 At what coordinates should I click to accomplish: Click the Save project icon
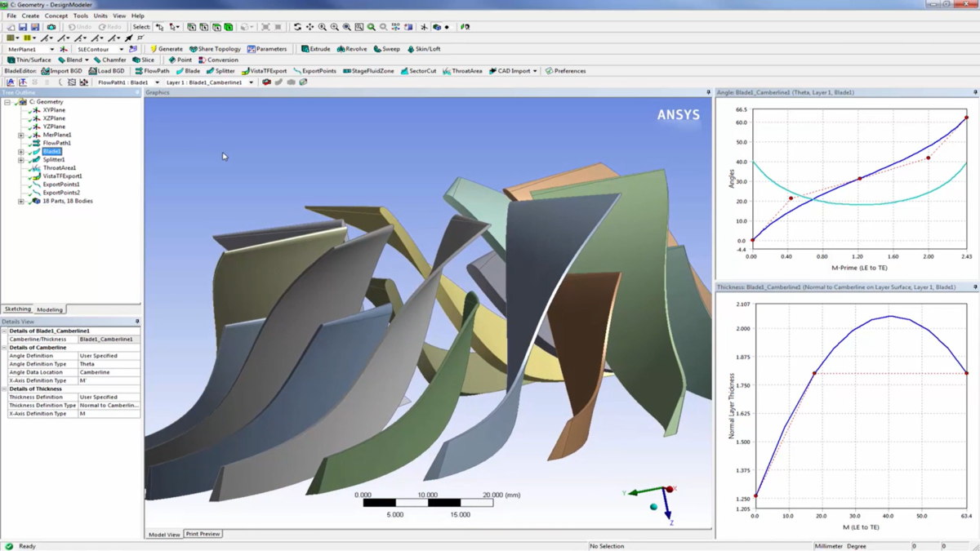point(23,27)
